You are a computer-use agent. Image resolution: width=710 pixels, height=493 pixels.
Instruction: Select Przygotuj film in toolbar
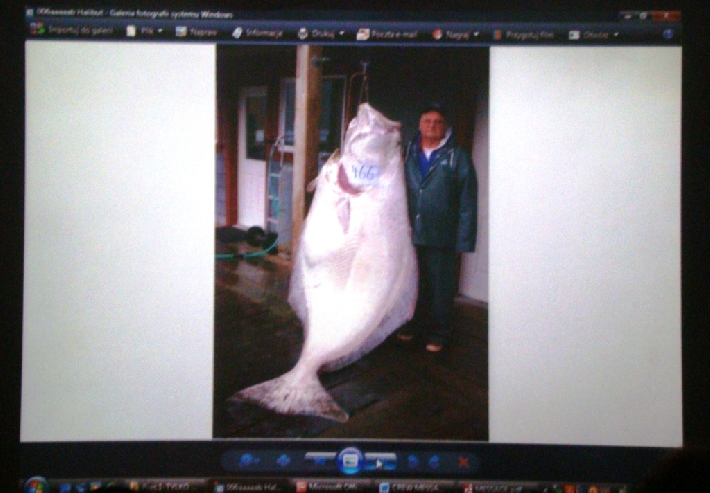tap(525, 35)
